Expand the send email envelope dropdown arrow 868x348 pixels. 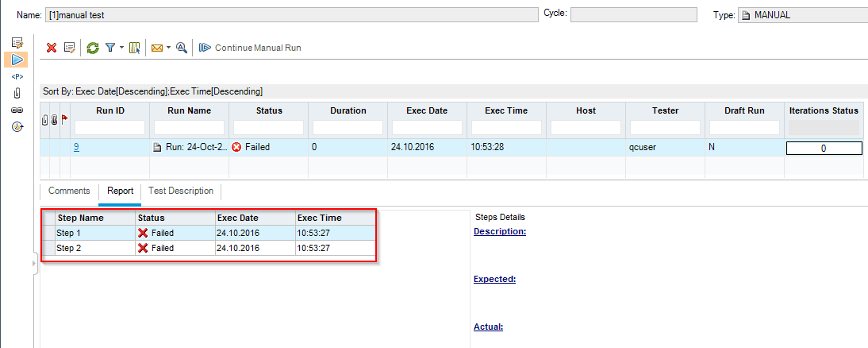tap(168, 48)
